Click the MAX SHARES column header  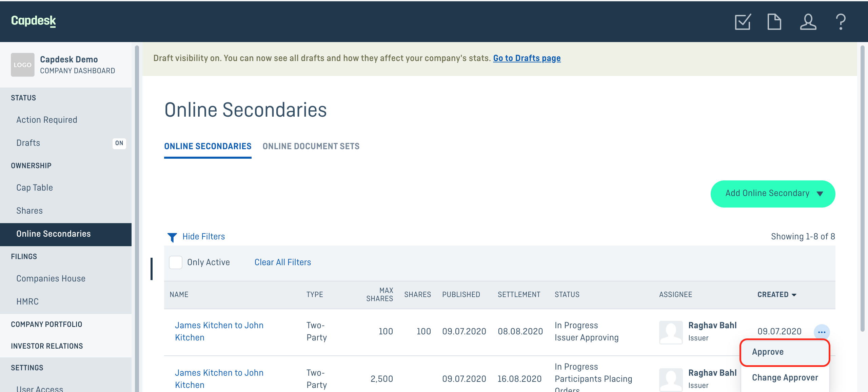coord(379,295)
